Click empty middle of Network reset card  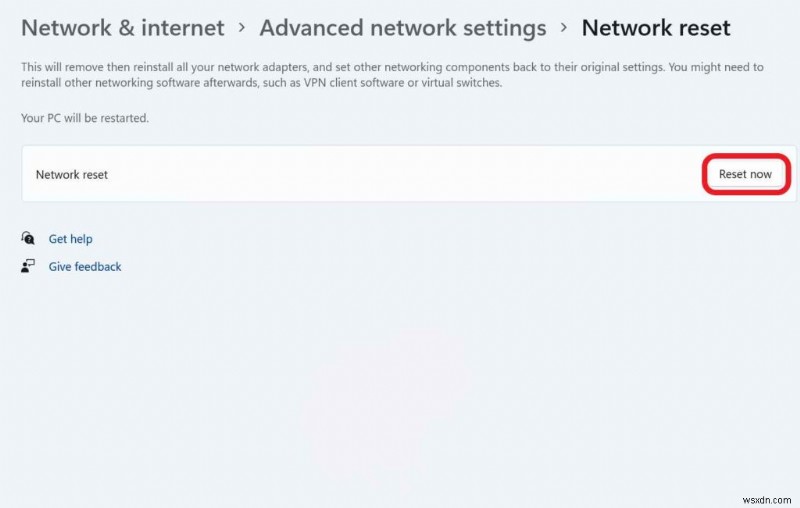(x=400, y=174)
